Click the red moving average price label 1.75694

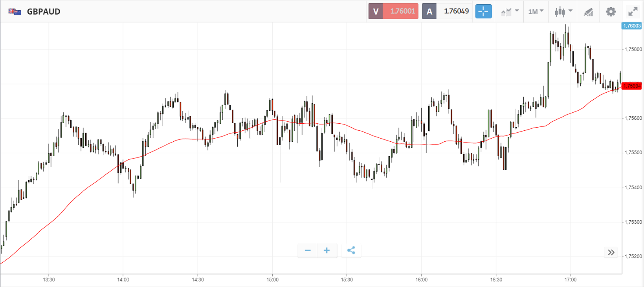(632, 86)
